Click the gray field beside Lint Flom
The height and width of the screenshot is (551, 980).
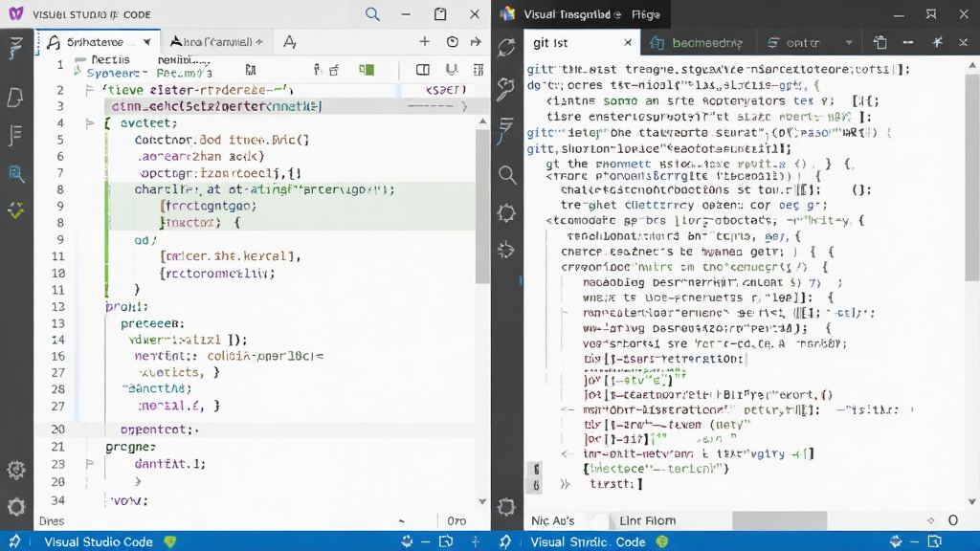tap(779, 520)
